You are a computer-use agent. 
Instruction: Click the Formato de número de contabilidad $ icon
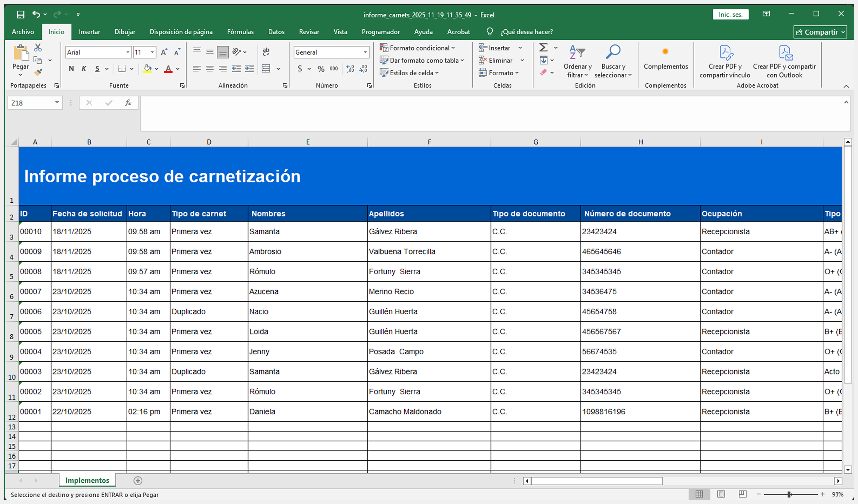tap(301, 69)
